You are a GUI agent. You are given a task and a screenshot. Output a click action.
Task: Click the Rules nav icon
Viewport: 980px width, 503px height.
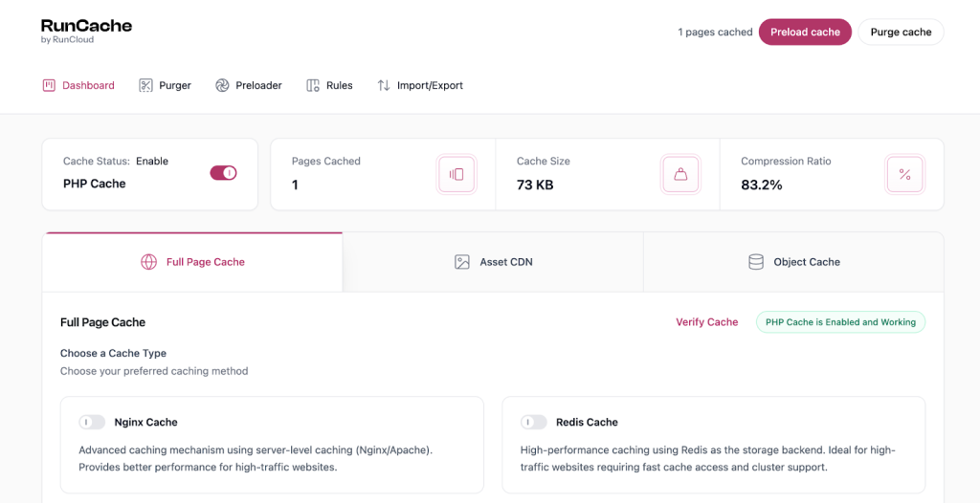[313, 85]
